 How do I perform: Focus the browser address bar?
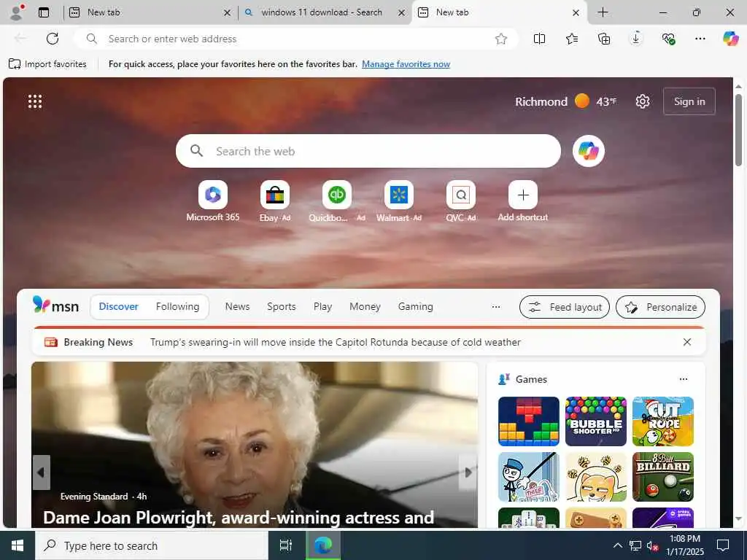pyautogui.click(x=295, y=39)
